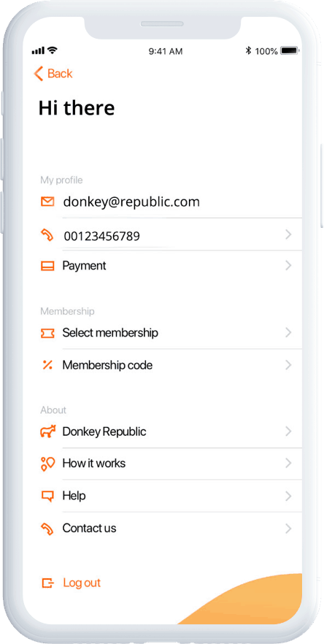This screenshot has height=644, width=324.
Task: Open the Donkey Republic about entry
Action: tap(171, 432)
